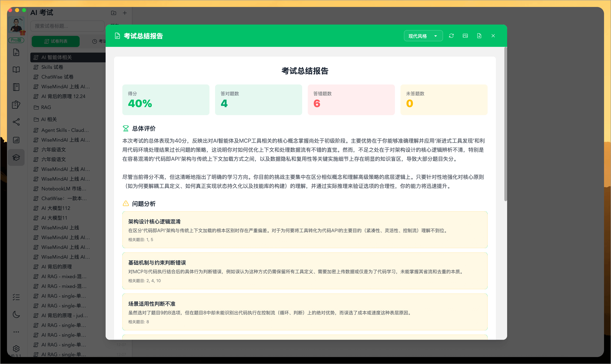The image size is (611, 364).
Task: Click the checklist icon in lower sidebar
Action: point(16,297)
